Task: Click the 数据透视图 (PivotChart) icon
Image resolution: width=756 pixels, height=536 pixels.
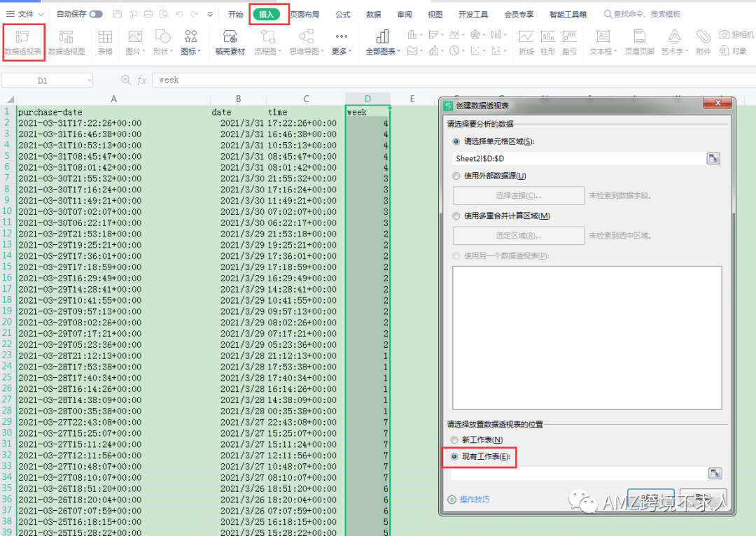Action: pyautogui.click(x=66, y=38)
